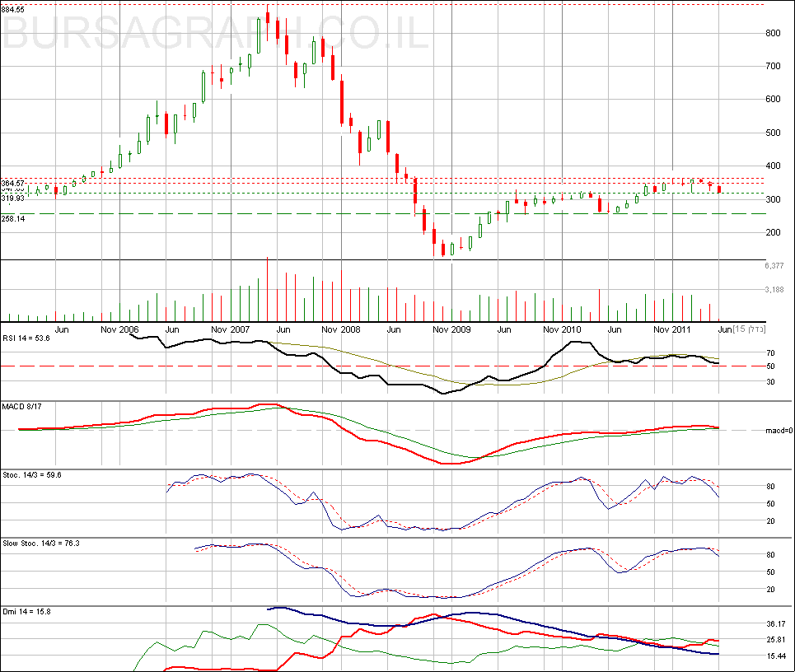The height and width of the screenshot is (672, 795).
Task: Click the 364.57 resistance level label
Action: [x=13, y=183]
